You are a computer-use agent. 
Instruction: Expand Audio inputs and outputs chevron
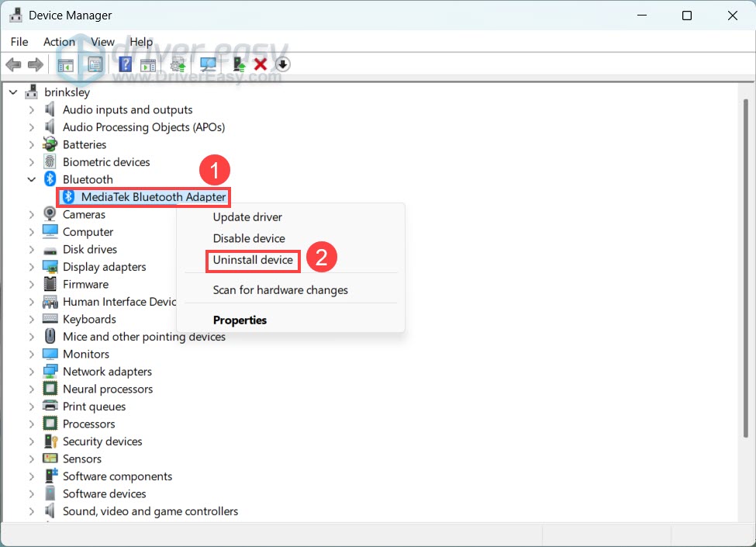[32, 110]
